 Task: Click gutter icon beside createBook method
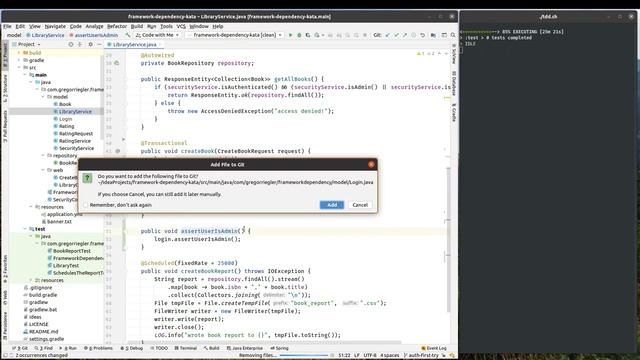118,151
